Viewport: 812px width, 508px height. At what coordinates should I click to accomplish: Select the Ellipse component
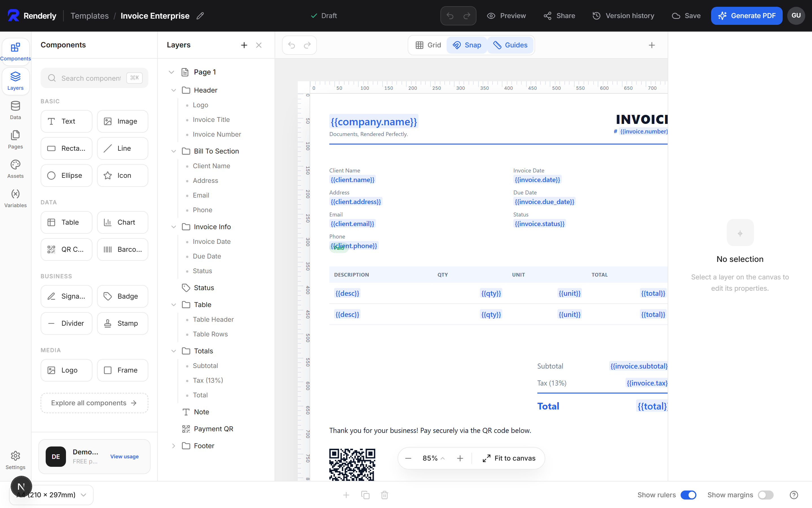pos(67,175)
